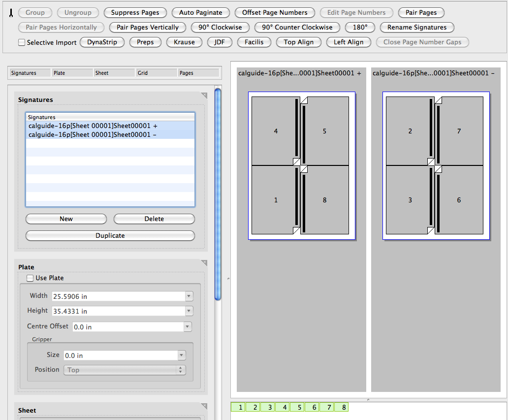The width and height of the screenshot is (508, 420).
Task: Click the Duplicate signature button
Action: tap(110, 235)
